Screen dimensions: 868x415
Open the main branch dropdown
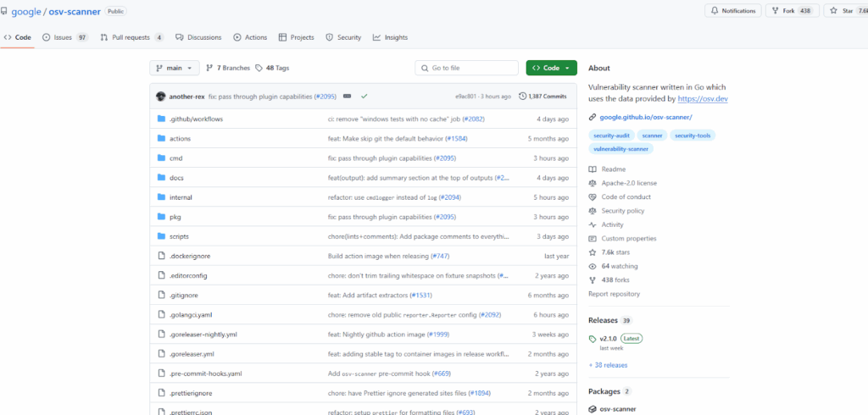click(x=175, y=68)
